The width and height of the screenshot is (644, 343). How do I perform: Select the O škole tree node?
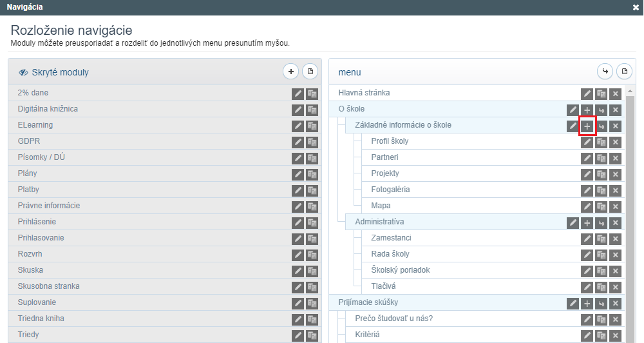352,109
